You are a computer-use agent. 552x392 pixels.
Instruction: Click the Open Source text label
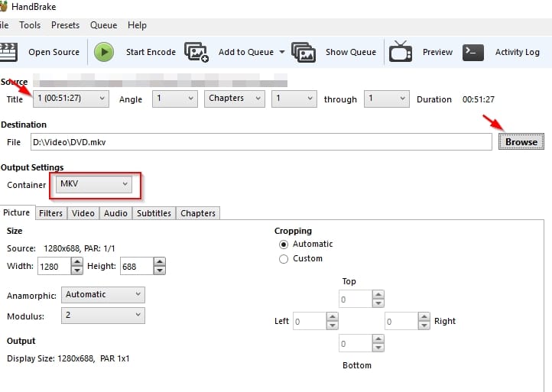54,52
